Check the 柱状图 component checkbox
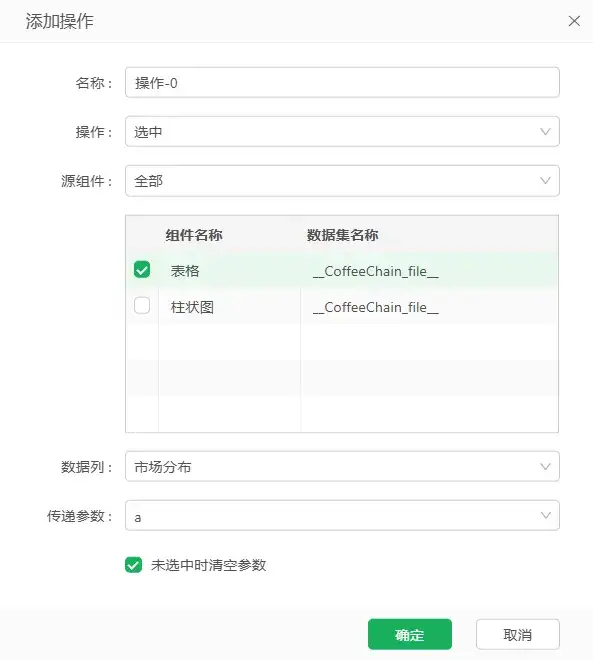The width and height of the screenshot is (593, 660). point(142,306)
